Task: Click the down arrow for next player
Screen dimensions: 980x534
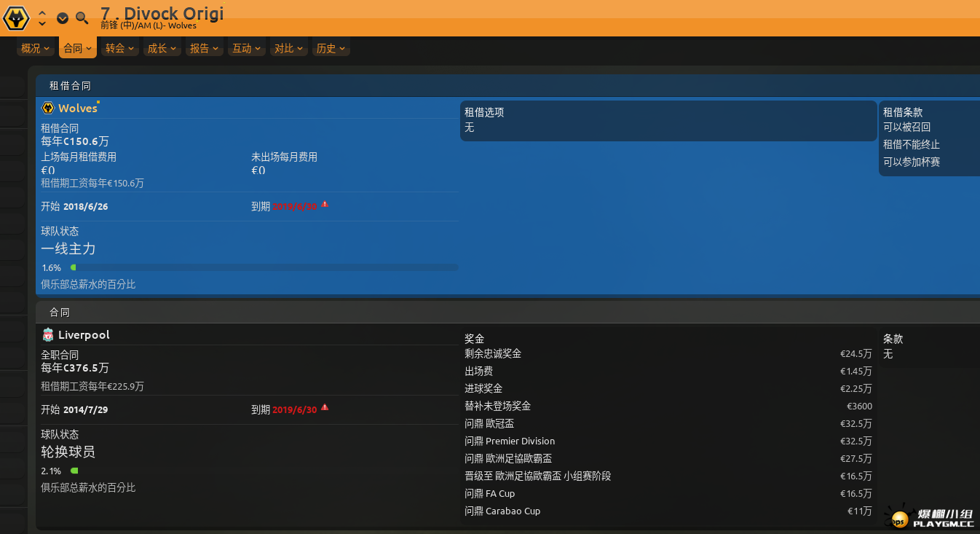Action: click(x=42, y=23)
